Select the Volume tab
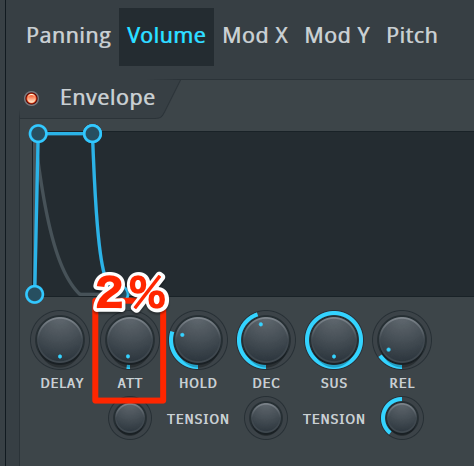Image resolution: width=474 pixels, height=466 pixels. [x=166, y=36]
